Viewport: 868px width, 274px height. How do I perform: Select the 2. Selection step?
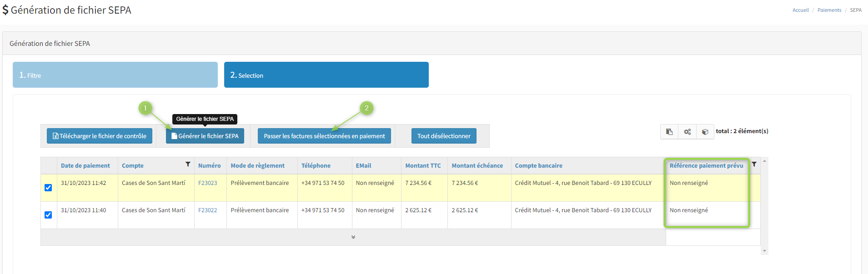pos(326,75)
